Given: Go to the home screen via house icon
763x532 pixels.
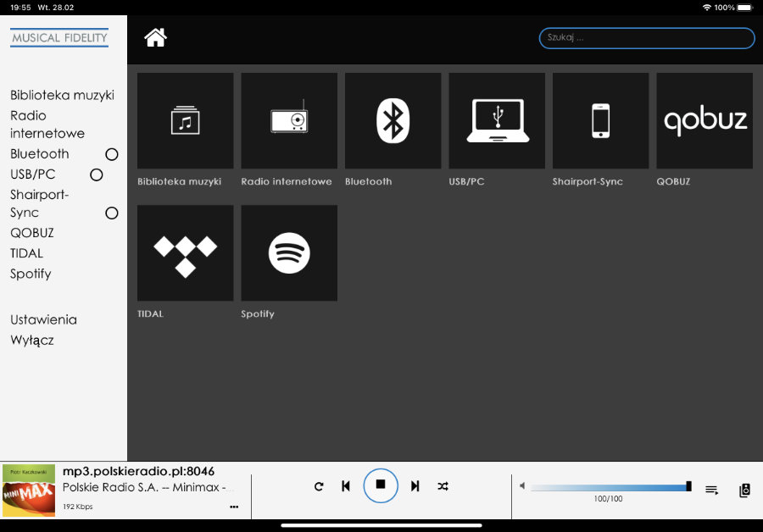Looking at the screenshot, I should pos(156,37).
